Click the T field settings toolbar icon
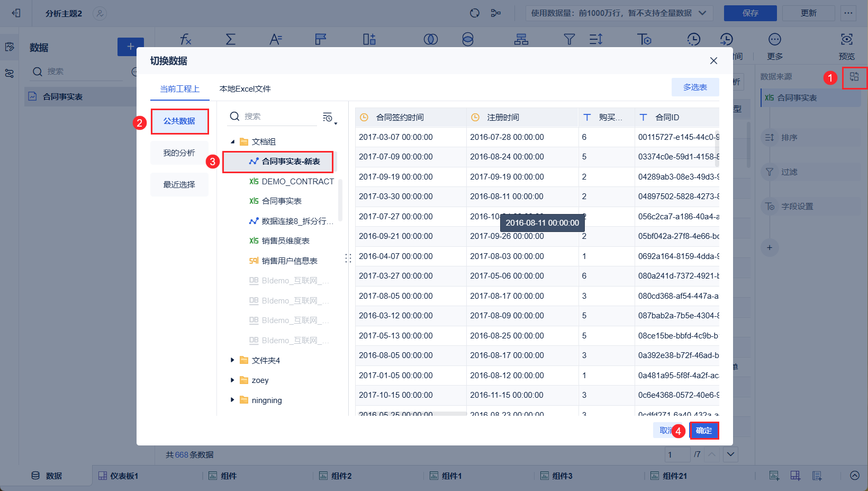The width and height of the screenshot is (868, 491). (644, 39)
